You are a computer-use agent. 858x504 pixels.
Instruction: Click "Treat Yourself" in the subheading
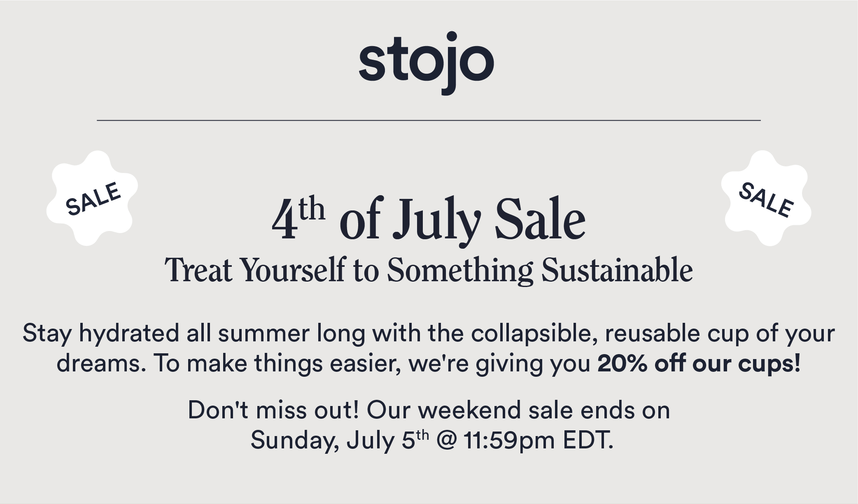(x=255, y=270)
